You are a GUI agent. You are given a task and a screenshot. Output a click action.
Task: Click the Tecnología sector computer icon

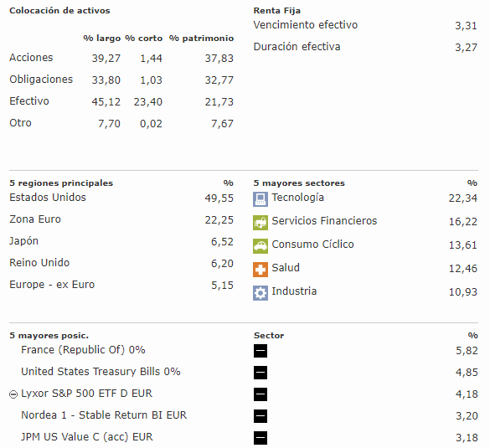click(260, 199)
